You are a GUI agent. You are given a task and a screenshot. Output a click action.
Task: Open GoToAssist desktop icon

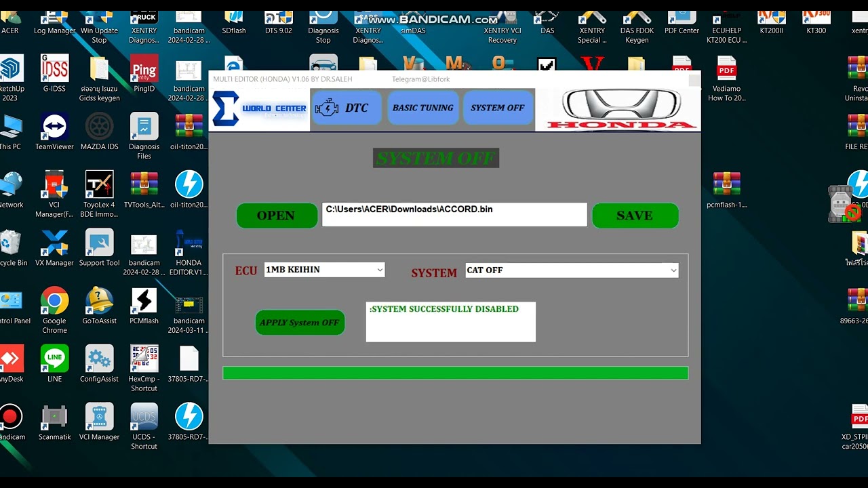pyautogui.click(x=100, y=306)
